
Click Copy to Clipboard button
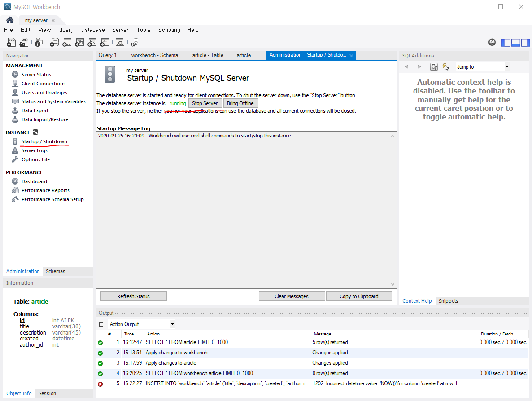click(x=359, y=296)
